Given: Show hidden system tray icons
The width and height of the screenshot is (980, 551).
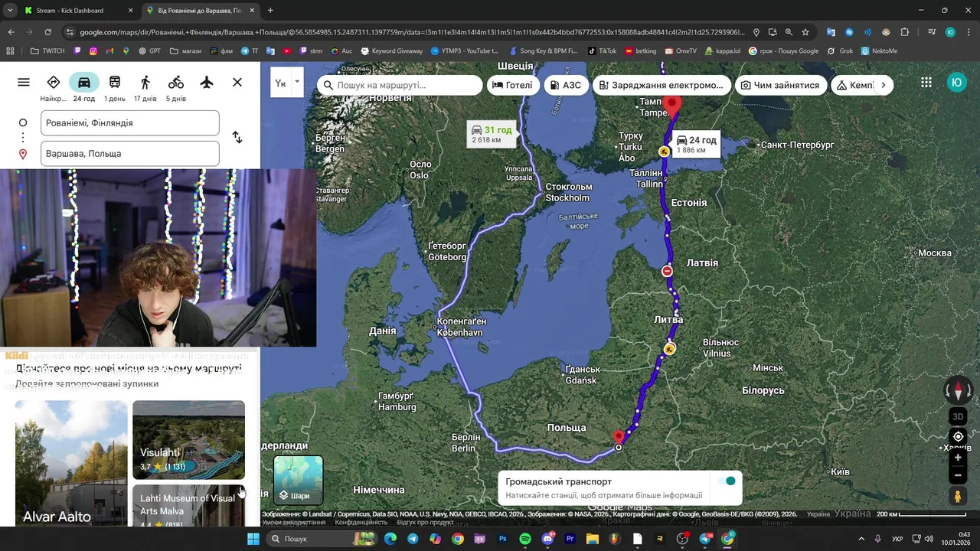Looking at the screenshot, I should tap(861, 539).
